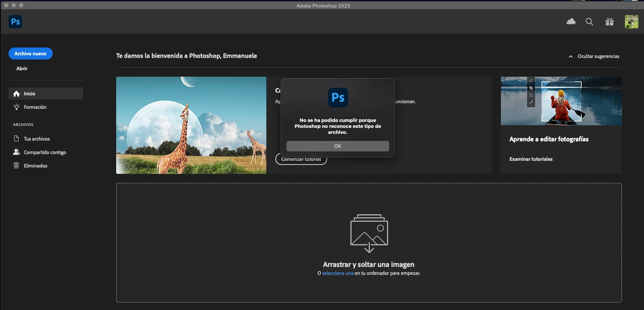Click the Photoshop home logo icon
Image resolution: width=644 pixels, height=310 pixels.
[15, 22]
